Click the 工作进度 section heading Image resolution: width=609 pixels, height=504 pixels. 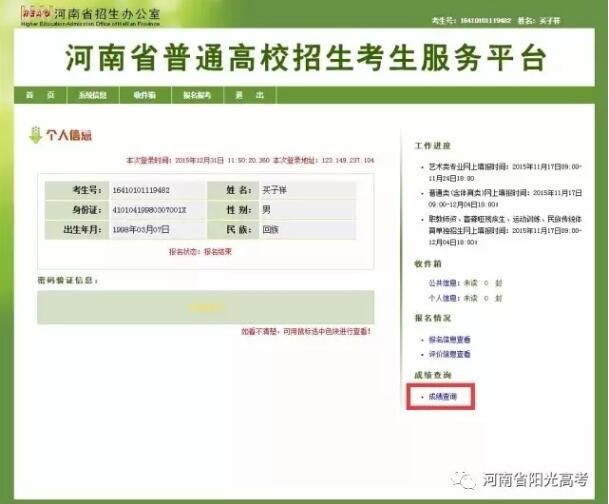pyautogui.click(x=433, y=146)
